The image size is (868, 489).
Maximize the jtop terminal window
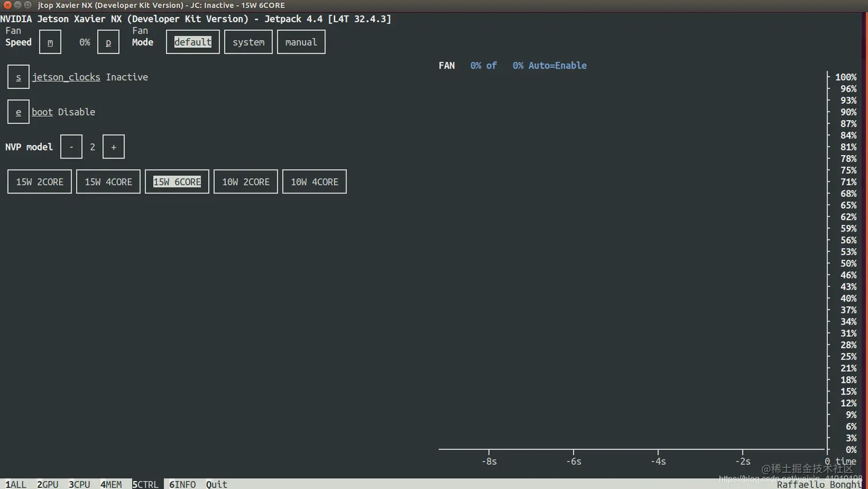pos(28,5)
